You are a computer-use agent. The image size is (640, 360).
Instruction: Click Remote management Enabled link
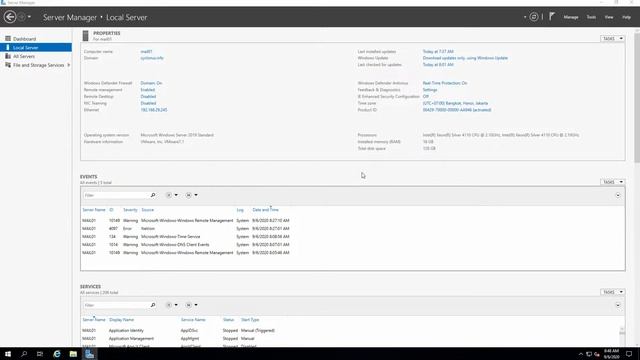click(x=147, y=90)
